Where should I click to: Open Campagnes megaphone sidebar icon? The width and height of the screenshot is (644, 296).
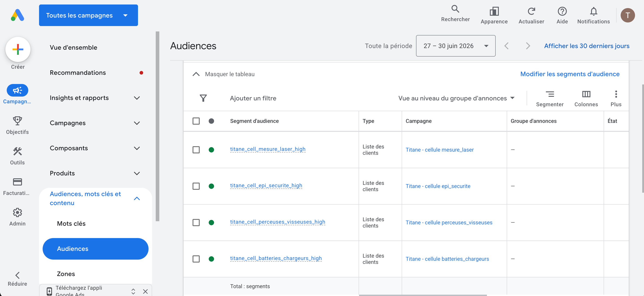(x=17, y=90)
